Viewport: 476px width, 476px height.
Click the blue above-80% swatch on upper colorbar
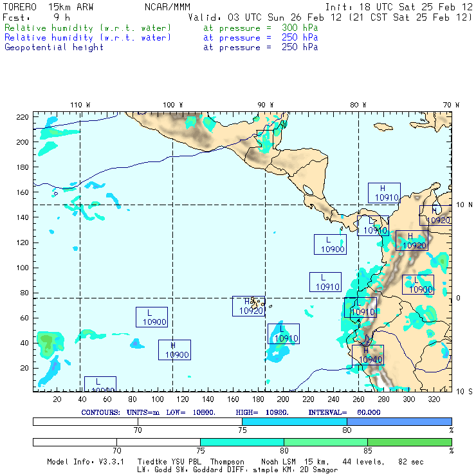tap(399, 421)
